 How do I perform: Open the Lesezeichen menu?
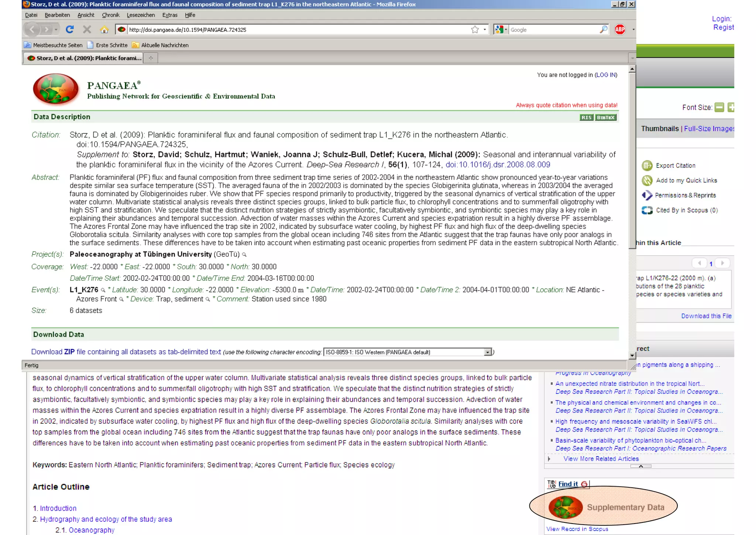(141, 15)
